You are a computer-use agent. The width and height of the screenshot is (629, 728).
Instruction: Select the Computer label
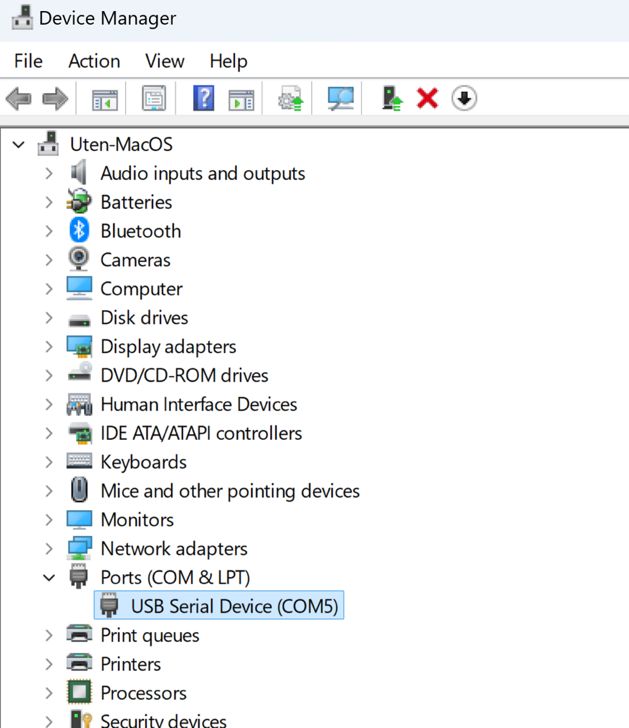(142, 289)
